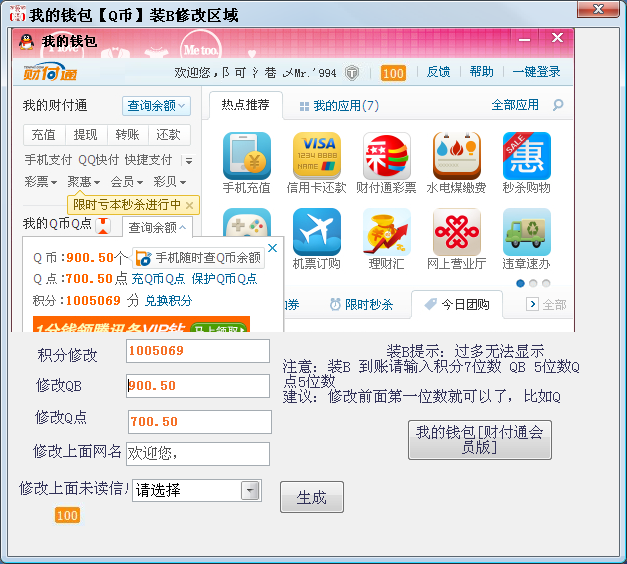Collapse 查询余额 dropdown beside 我的Q币Q点
The image size is (627, 564).
[x=157, y=227]
